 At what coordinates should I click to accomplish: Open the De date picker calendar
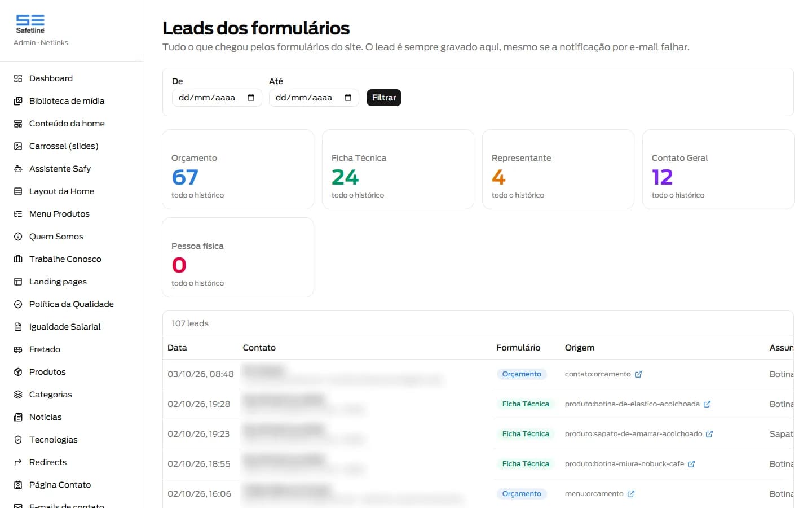(251, 98)
